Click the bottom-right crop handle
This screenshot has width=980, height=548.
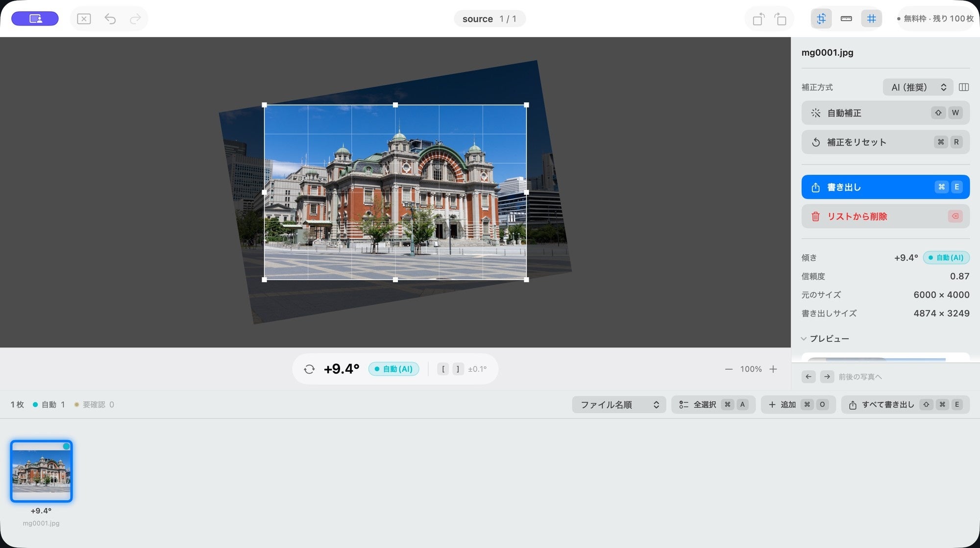pos(527,280)
